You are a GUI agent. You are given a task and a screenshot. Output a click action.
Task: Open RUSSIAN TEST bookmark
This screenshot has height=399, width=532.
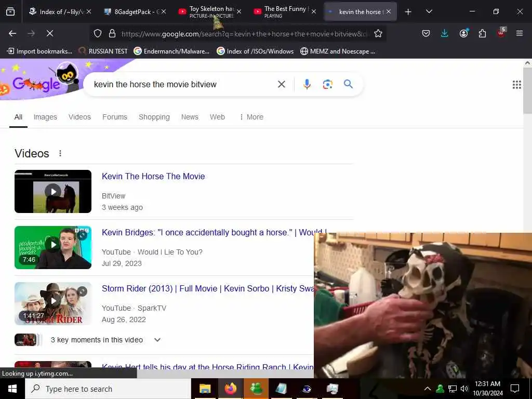(x=103, y=51)
